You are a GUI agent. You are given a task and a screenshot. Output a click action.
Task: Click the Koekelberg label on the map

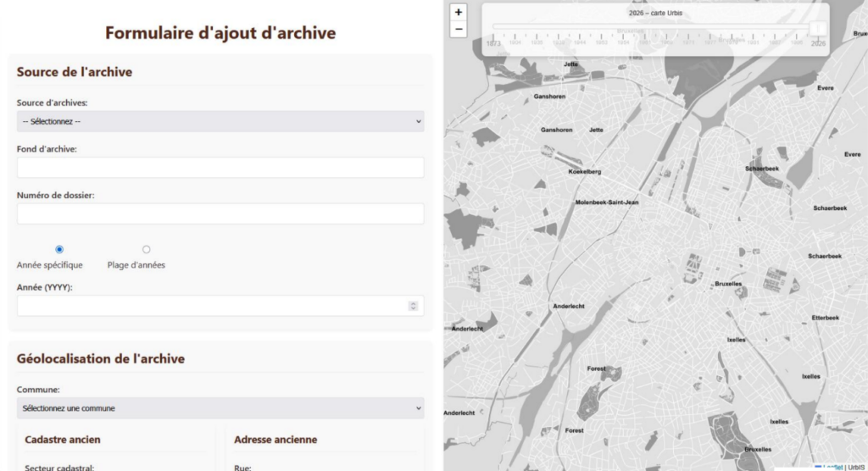tap(584, 172)
